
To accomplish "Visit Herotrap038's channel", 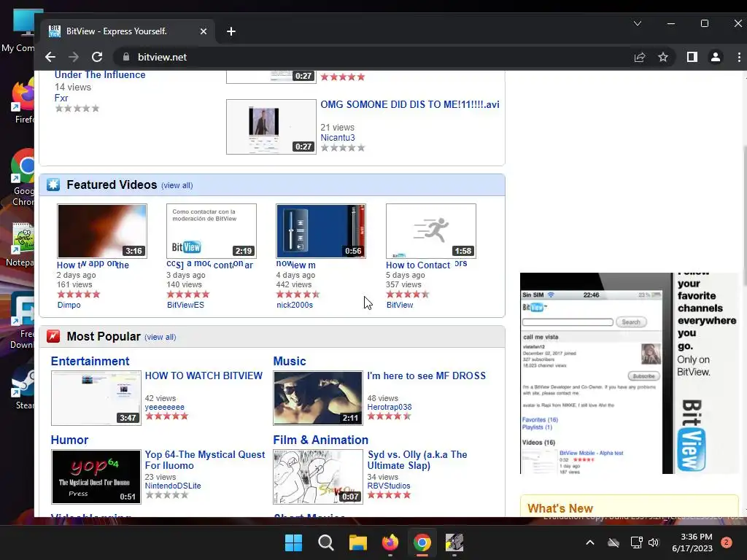I will pyautogui.click(x=390, y=407).
